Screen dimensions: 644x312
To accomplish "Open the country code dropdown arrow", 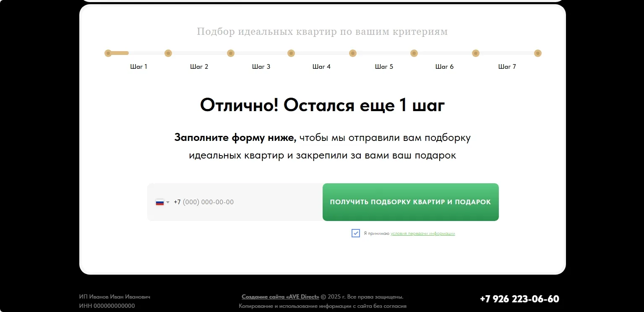I will 168,202.
